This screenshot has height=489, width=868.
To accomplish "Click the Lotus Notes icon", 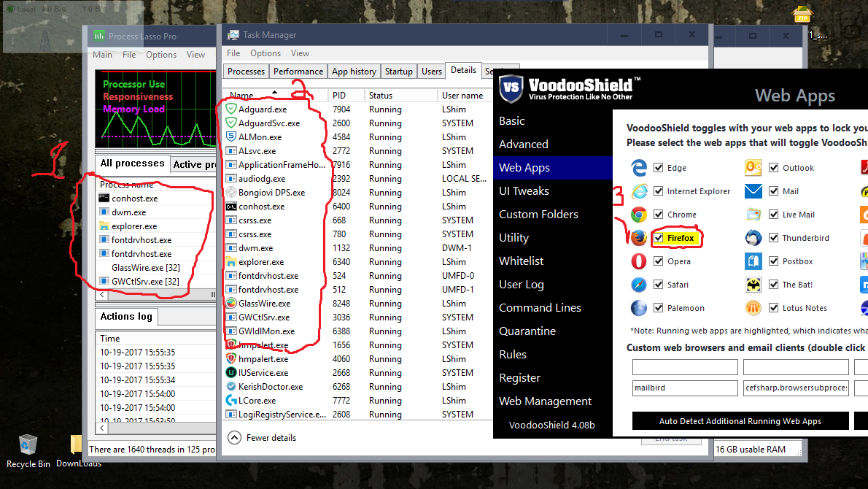I will [x=753, y=307].
